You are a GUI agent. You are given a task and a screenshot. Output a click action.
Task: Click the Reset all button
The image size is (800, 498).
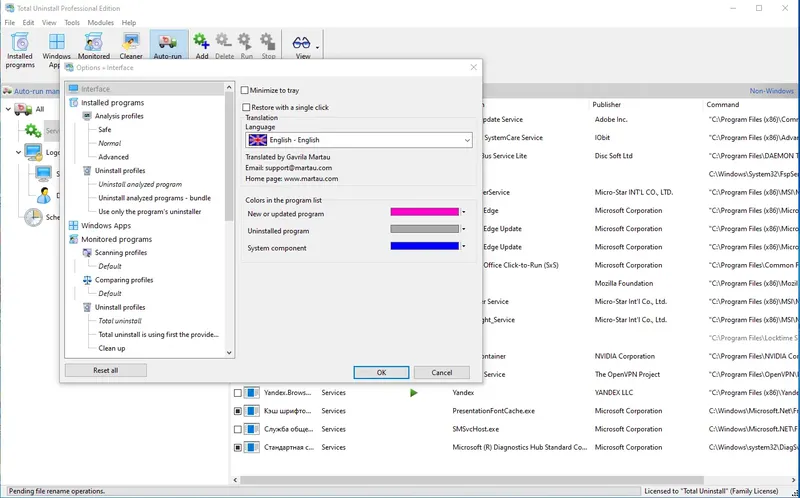(106, 370)
